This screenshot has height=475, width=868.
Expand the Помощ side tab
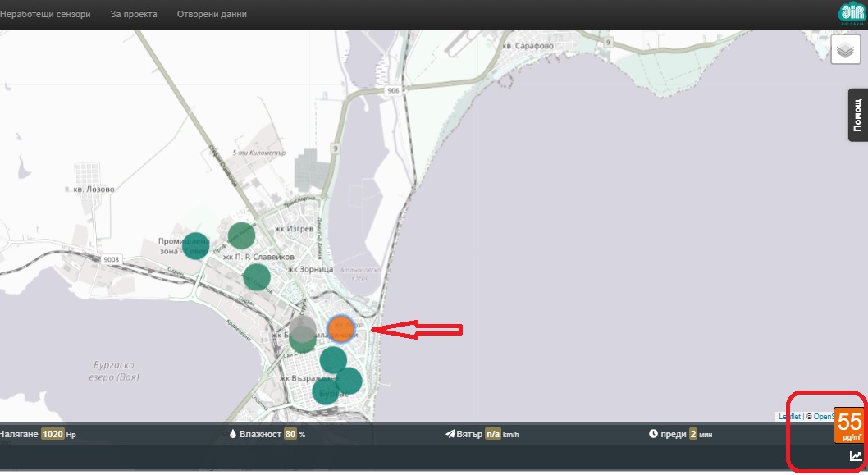click(858, 115)
